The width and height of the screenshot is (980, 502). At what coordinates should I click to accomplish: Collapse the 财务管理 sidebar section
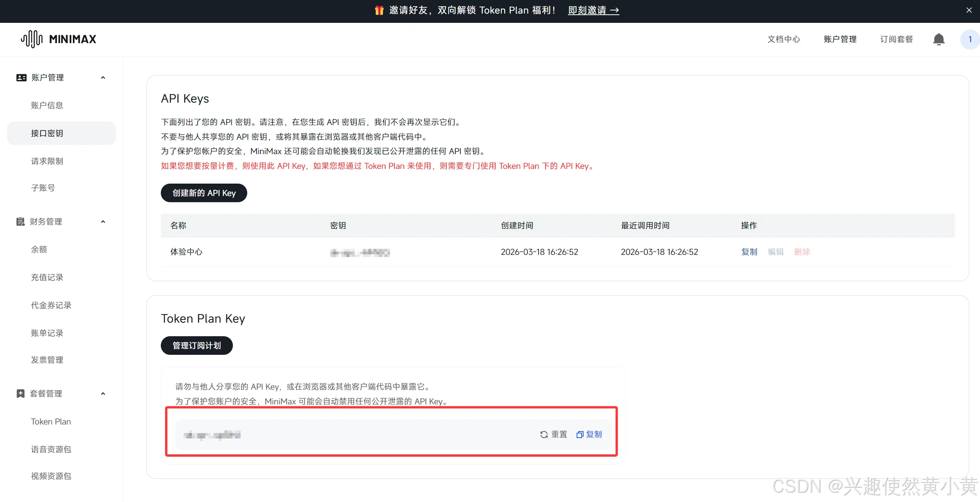[x=103, y=222]
